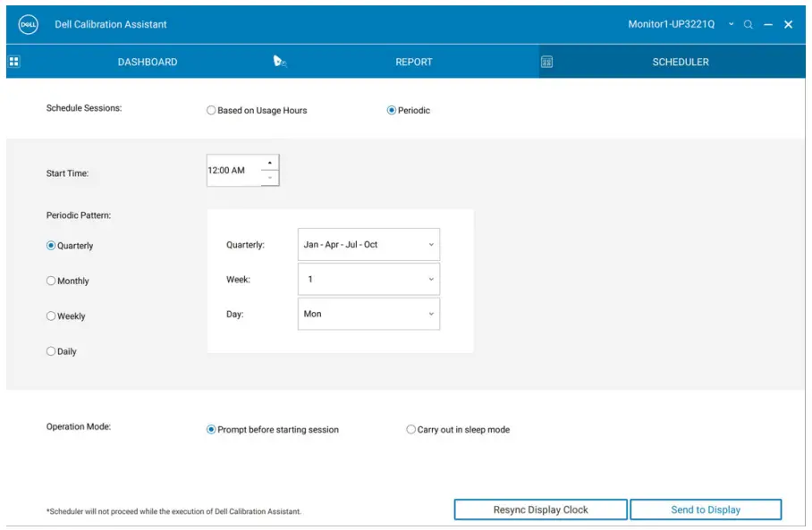This screenshot has height=530, width=812.
Task: Minimize the Dell Calibration Assistant window
Action: (768, 24)
